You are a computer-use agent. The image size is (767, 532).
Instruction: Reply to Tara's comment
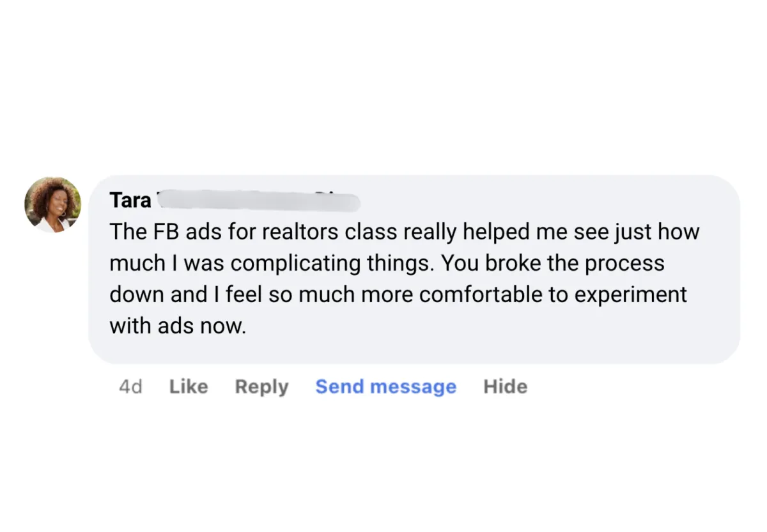pos(261,386)
